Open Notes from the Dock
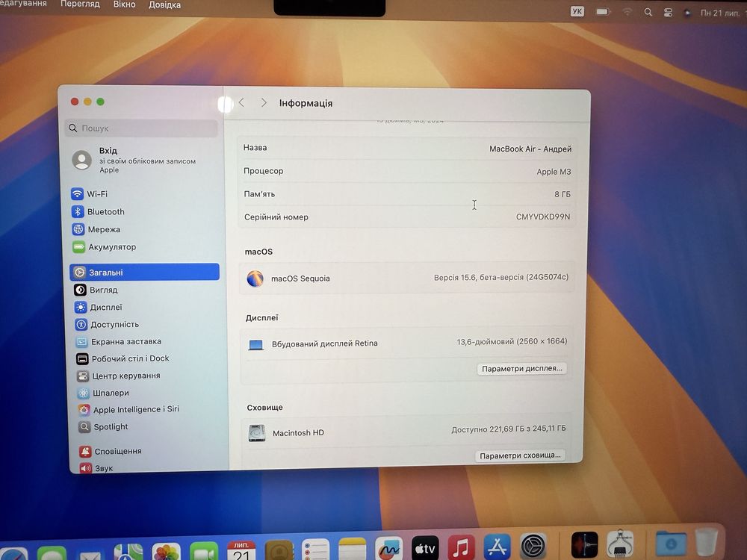This screenshot has width=747, height=560. point(352,550)
